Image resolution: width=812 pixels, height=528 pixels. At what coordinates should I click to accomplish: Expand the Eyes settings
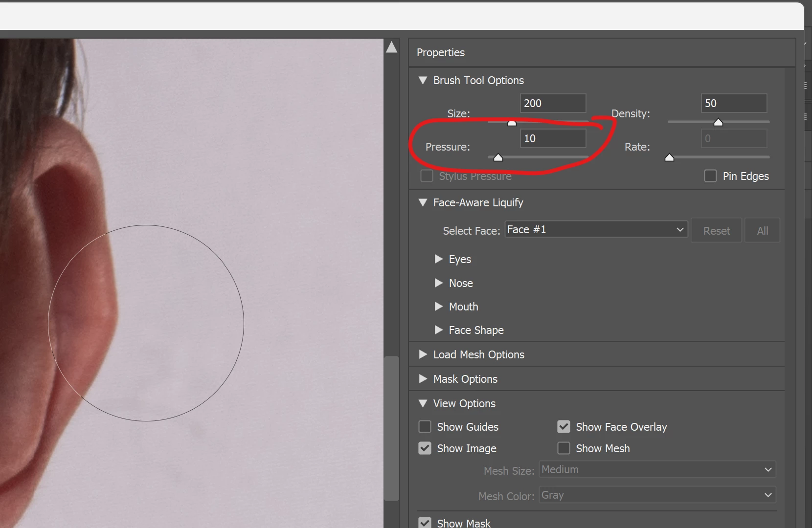click(x=439, y=259)
